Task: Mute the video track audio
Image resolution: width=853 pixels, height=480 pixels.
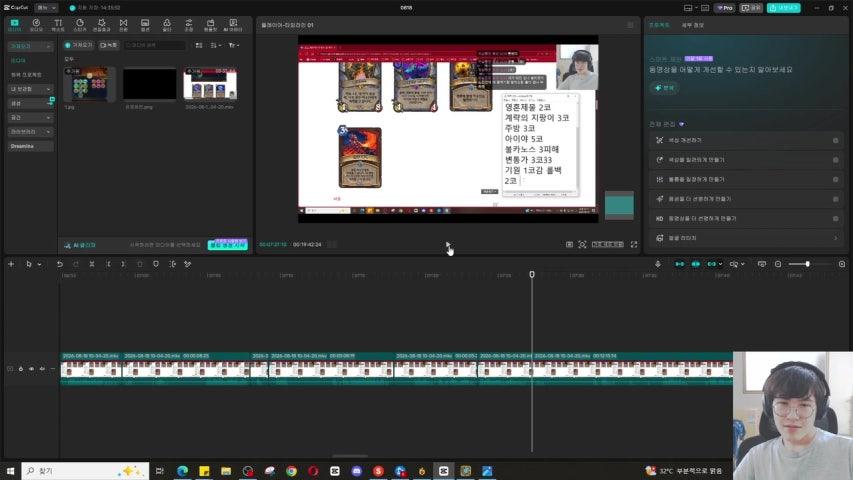Action: 42,369
